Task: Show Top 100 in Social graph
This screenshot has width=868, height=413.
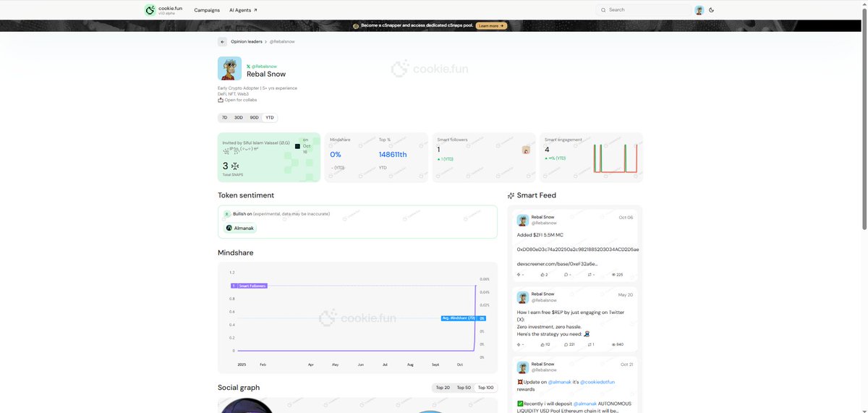Action: pos(485,388)
